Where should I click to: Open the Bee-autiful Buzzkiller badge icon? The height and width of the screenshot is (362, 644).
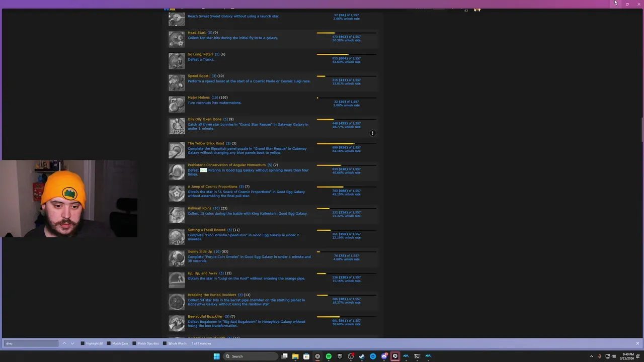pyautogui.click(x=177, y=323)
